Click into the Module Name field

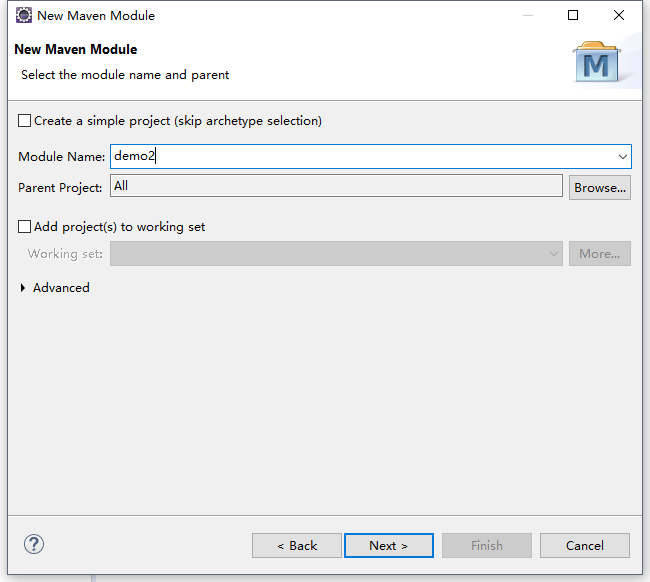click(x=371, y=156)
